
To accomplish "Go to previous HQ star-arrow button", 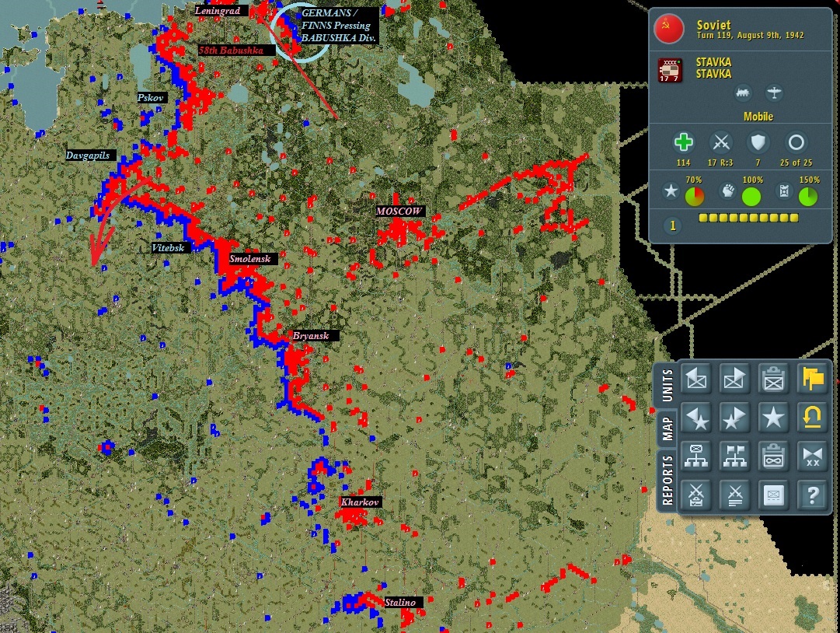I will tap(696, 418).
